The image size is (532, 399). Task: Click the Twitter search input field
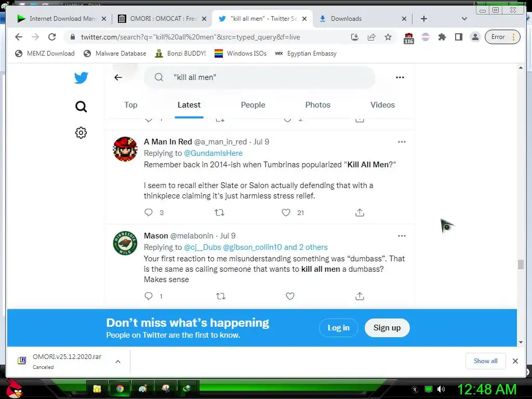point(260,77)
